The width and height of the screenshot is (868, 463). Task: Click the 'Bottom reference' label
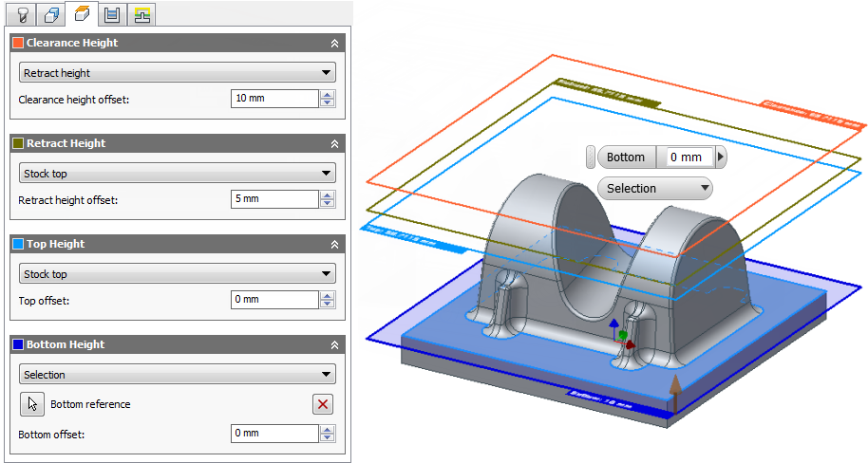pyautogui.click(x=90, y=404)
